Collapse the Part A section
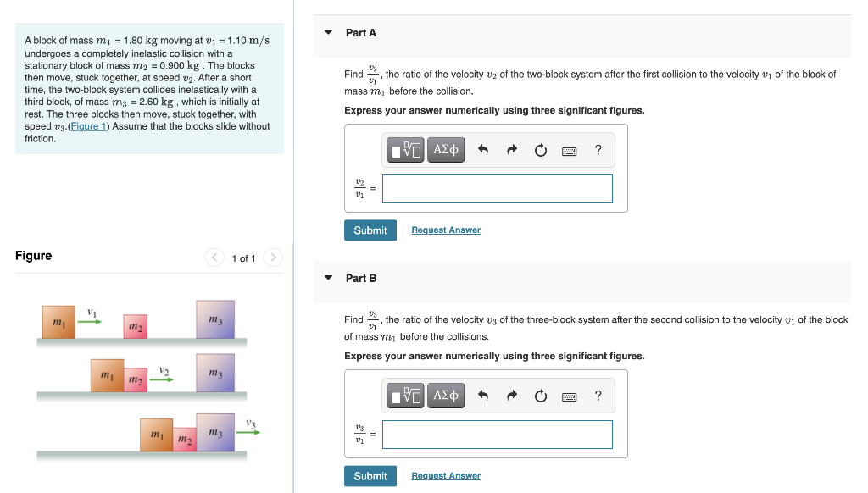Screen dimensions: 868x493 [327, 32]
